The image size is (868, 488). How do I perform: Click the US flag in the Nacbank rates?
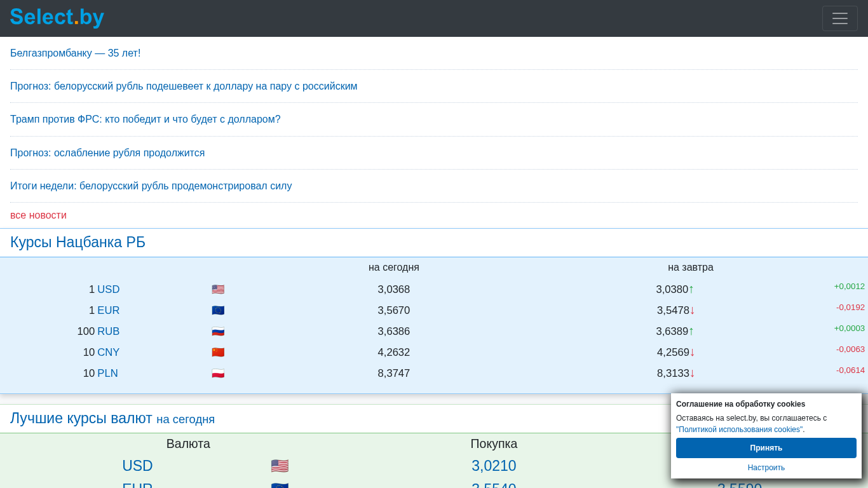(x=218, y=290)
